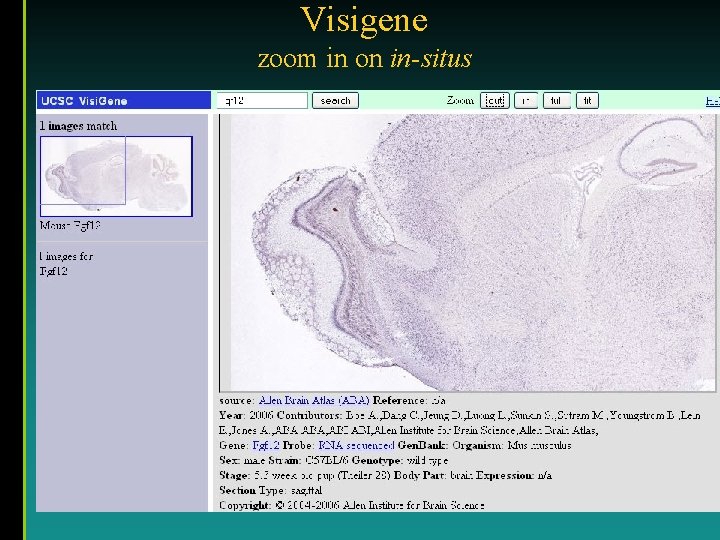Click the Zoom out button
The image size is (720, 540).
[495, 101]
